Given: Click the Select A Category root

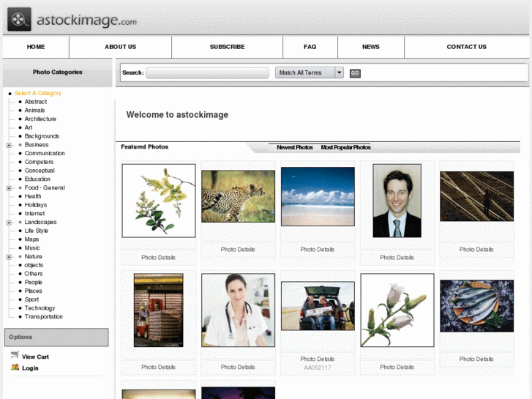Looking at the screenshot, I should coord(38,93).
